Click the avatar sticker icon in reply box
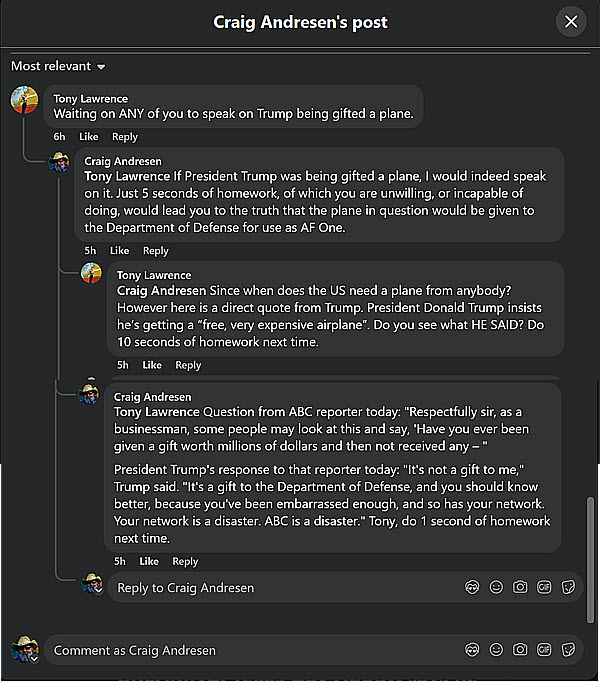The height and width of the screenshot is (683, 600). (472, 587)
